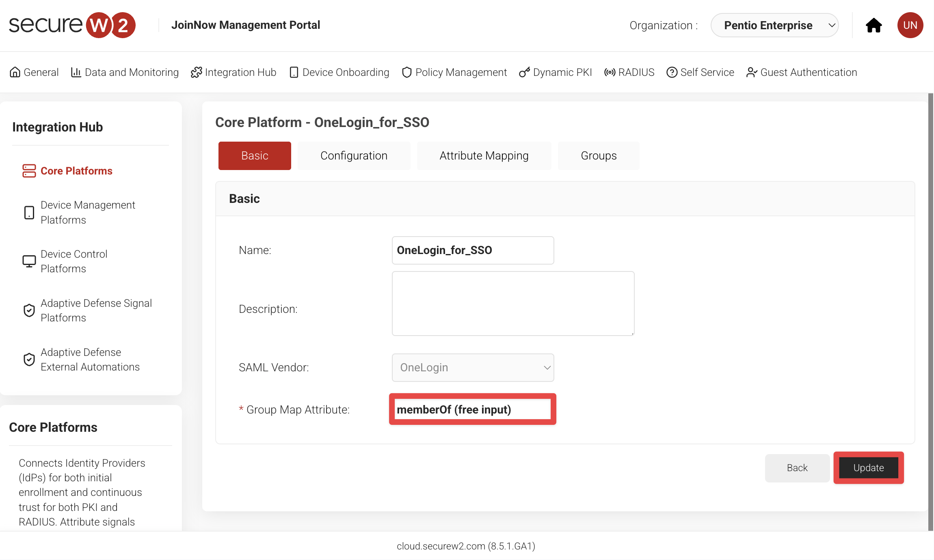
Task: Click the cloud.securew2.com version footer text
Action: click(x=466, y=546)
